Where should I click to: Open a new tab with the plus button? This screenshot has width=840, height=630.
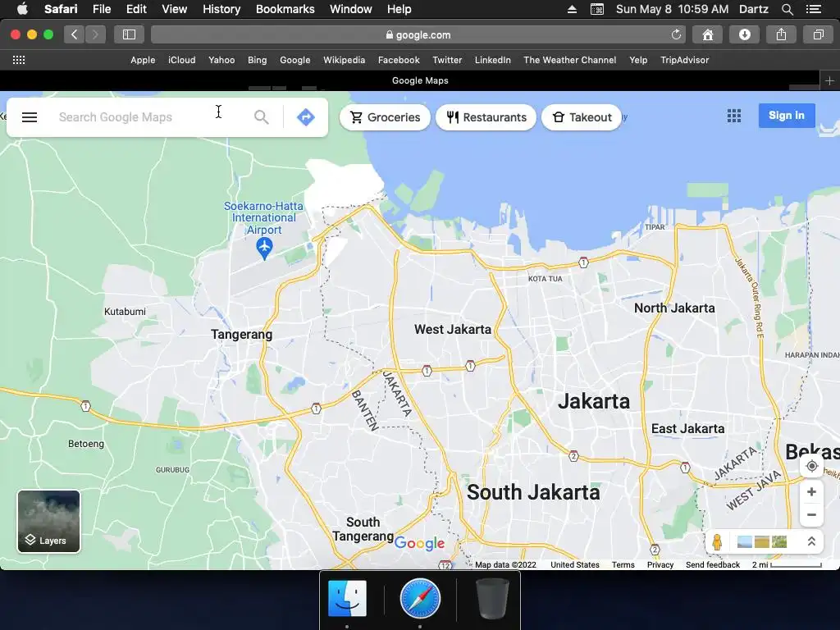[830, 81]
